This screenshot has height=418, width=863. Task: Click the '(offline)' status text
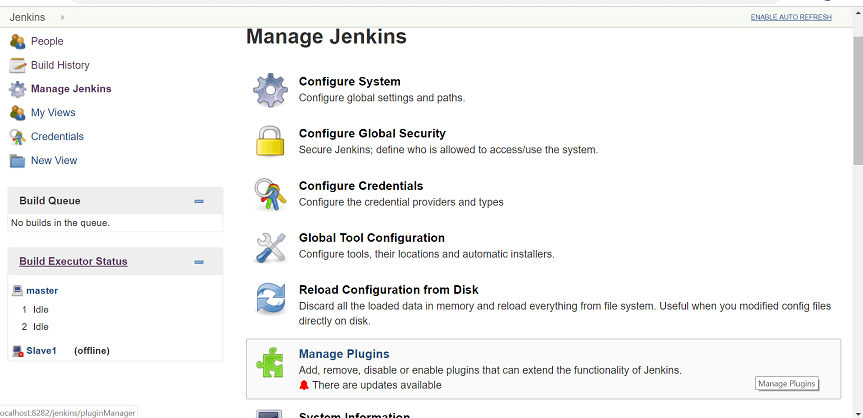point(92,351)
